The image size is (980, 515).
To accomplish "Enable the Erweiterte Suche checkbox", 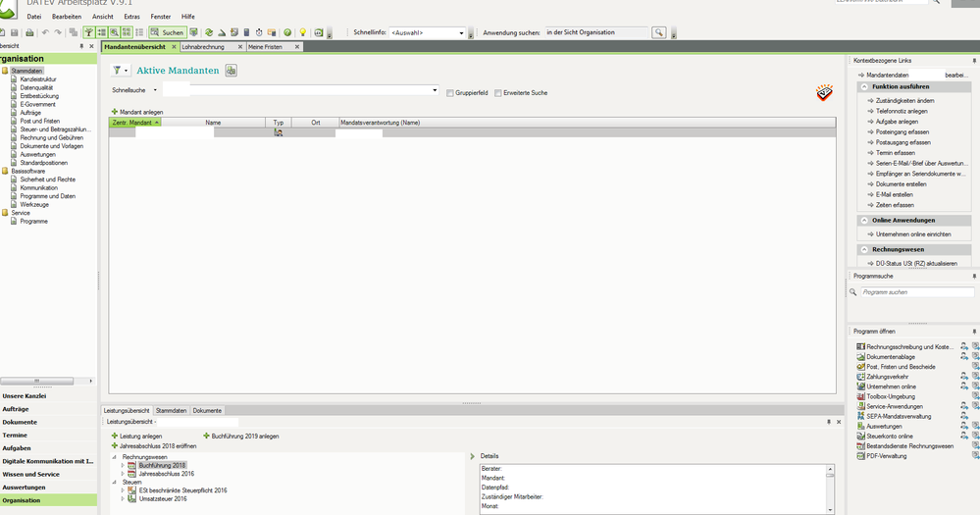I will pyautogui.click(x=498, y=93).
